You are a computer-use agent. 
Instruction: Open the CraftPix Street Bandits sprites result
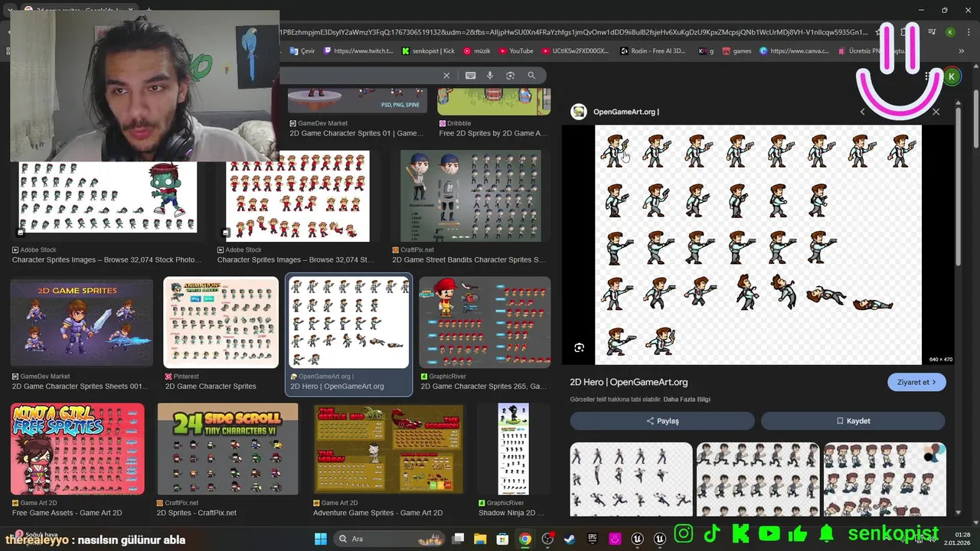[x=470, y=196]
